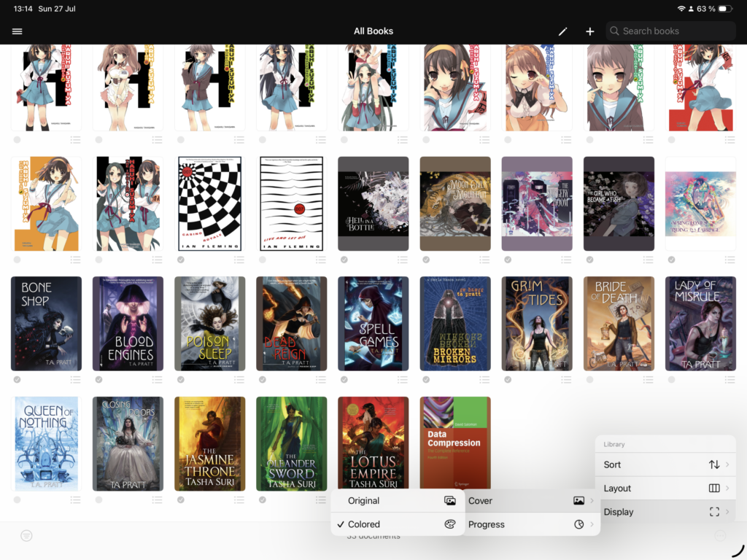Open Data Compression book
This screenshot has width=747, height=560.
click(455, 443)
